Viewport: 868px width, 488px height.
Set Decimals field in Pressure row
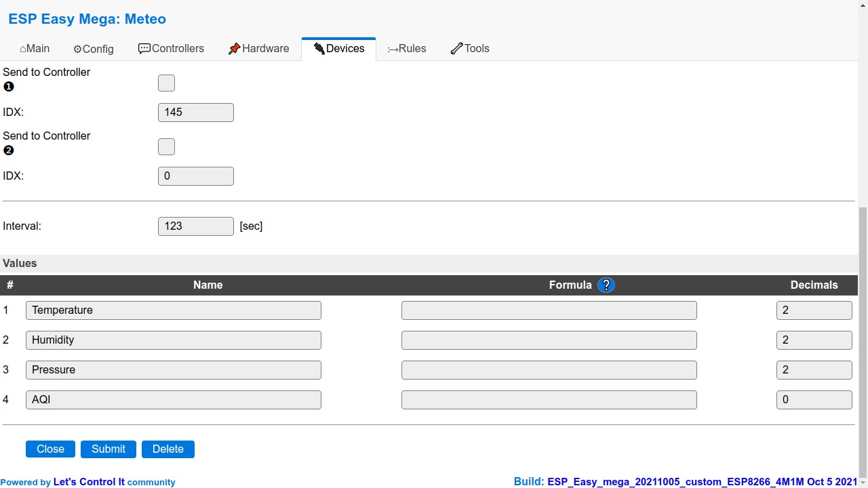click(x=814, y=370)
